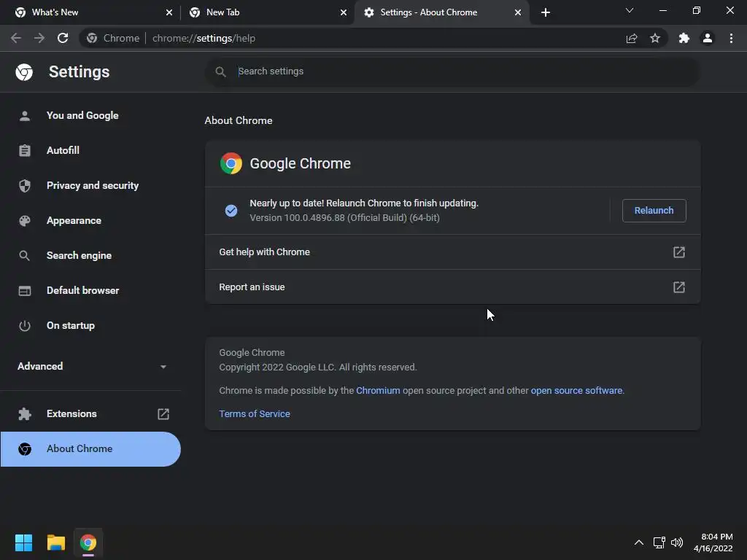Click the share this page icon
The image size is (747, 560).
632,38
